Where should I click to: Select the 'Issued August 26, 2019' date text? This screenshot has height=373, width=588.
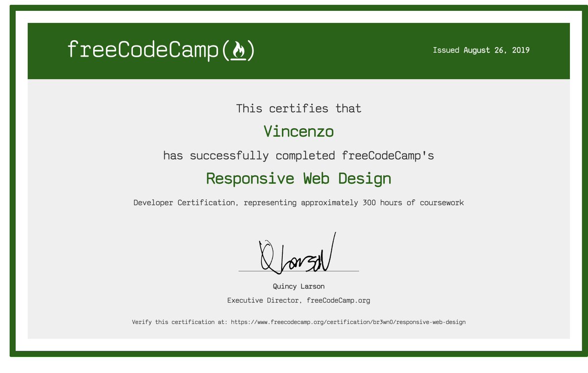click(481, 50)
